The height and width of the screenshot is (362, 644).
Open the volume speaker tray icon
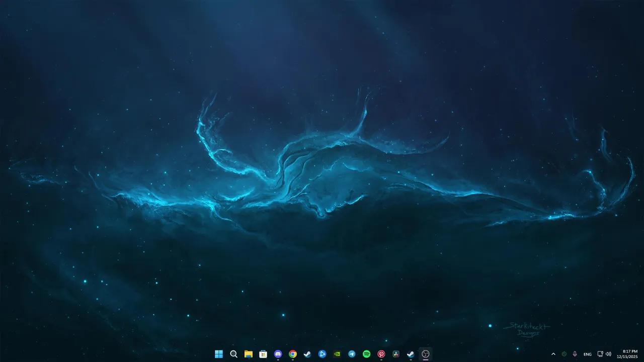pyautogui.click(x=608, y=354)
